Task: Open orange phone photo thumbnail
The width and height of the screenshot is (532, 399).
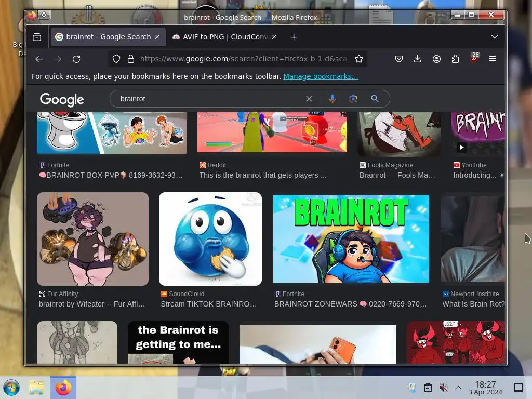Action: tap(318, 344)
